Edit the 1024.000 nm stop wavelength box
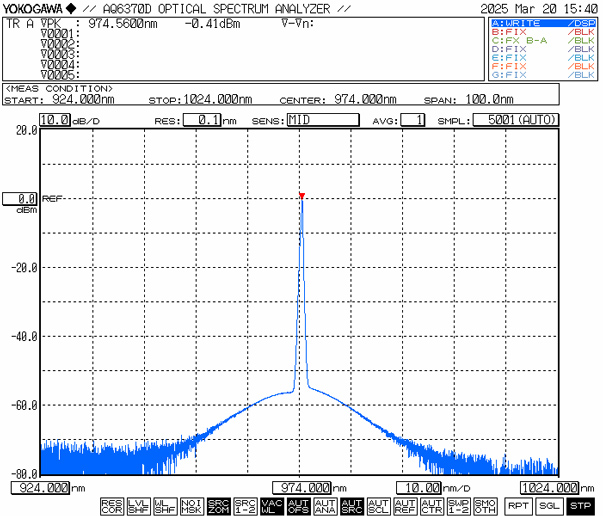Image resolution: width=603 pixels, height=516 pixels. tap(550, 488)
